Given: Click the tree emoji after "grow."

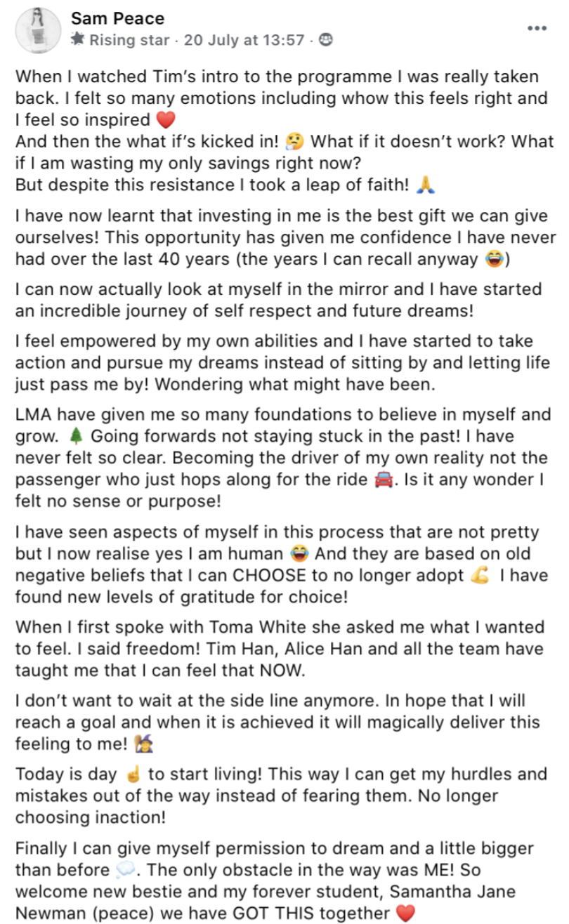Looking at the screenshot, I should 77,436.
